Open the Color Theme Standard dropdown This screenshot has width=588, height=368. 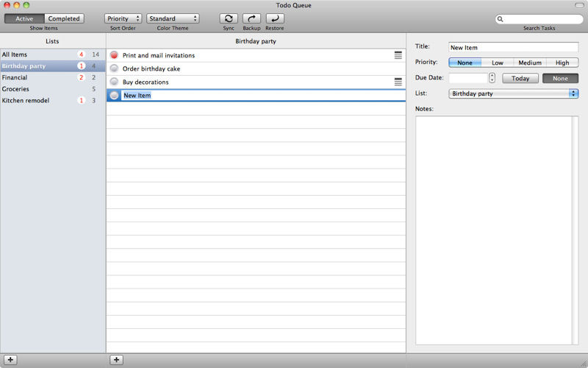pyautogui.click(x=173, y=18)
